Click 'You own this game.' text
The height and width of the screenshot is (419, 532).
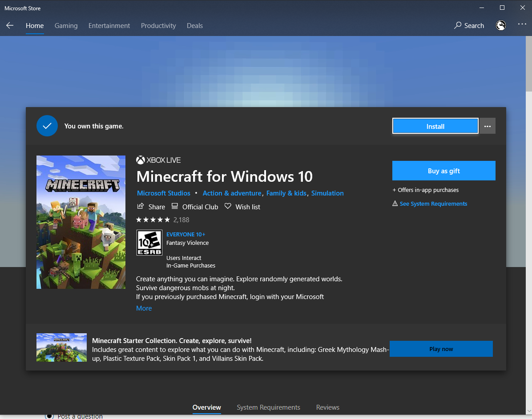pos(94,126)
